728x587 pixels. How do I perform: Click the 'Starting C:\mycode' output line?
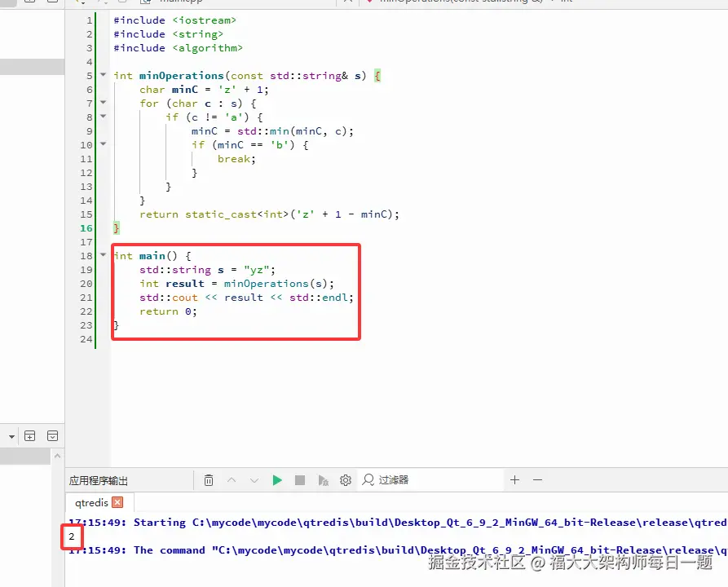click(x=398, y=523)
